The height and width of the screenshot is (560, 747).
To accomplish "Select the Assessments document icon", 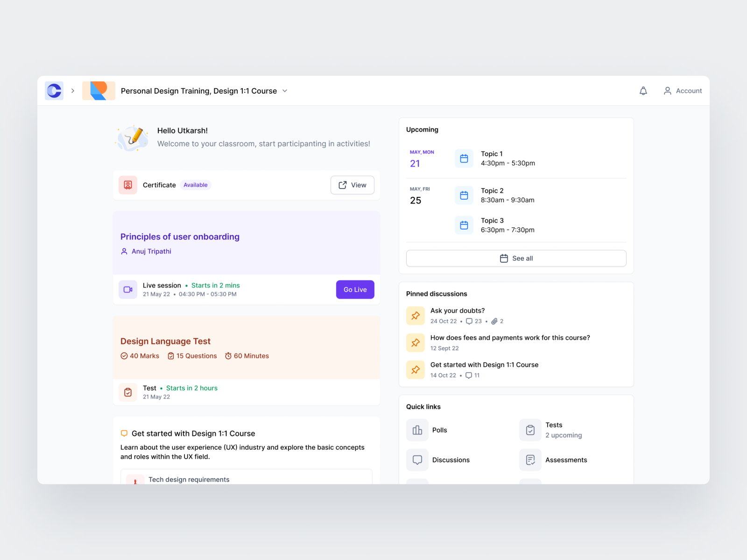I will (x=530, y=460).
